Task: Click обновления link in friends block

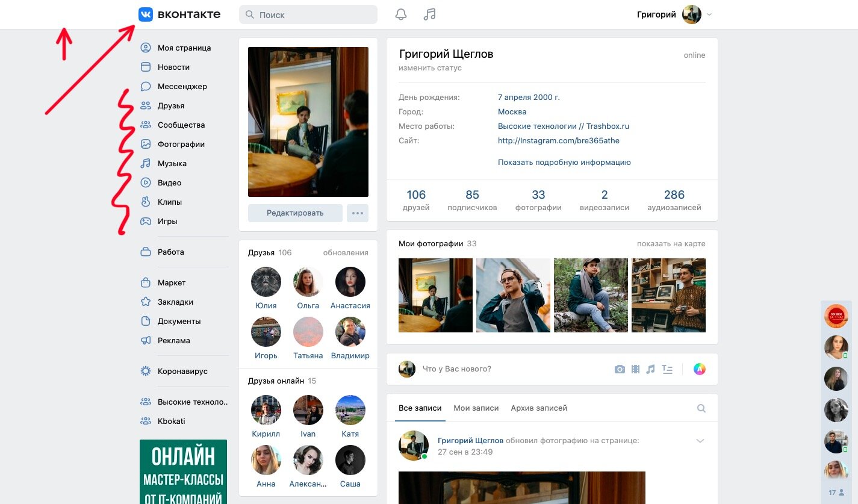Action: 346,253
